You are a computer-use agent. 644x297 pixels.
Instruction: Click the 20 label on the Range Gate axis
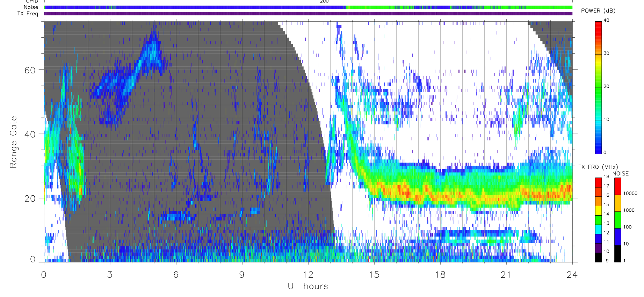coord(30,198)
